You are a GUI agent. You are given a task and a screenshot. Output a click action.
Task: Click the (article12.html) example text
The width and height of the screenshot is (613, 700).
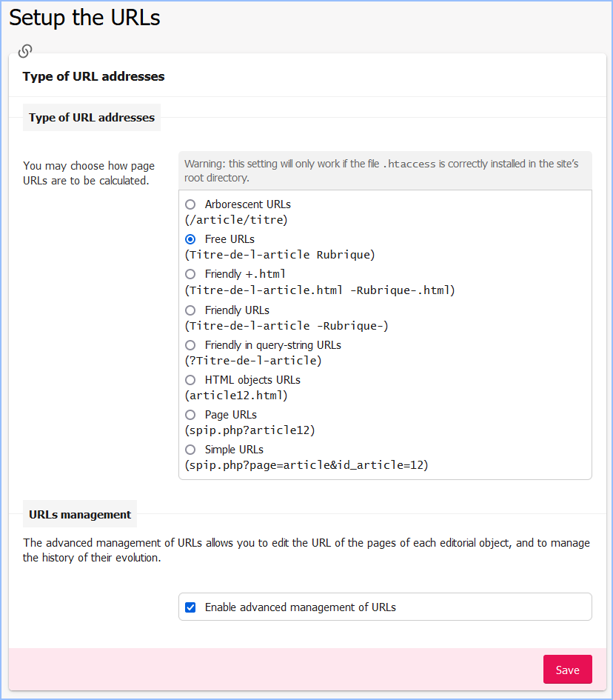point(235,396)
